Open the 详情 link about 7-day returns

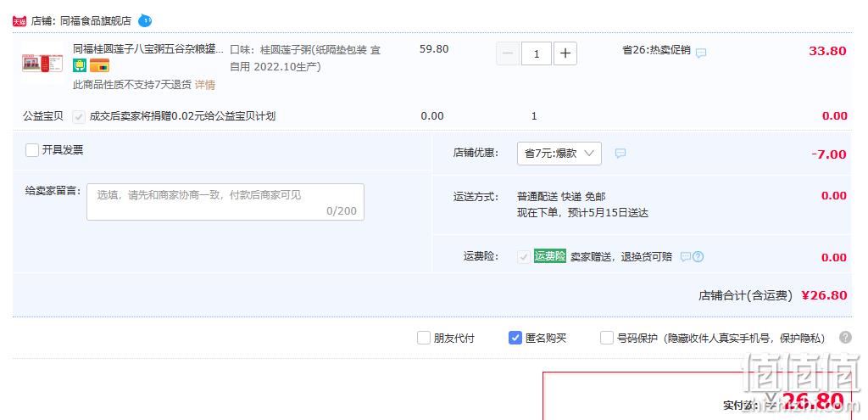point(205,85)
